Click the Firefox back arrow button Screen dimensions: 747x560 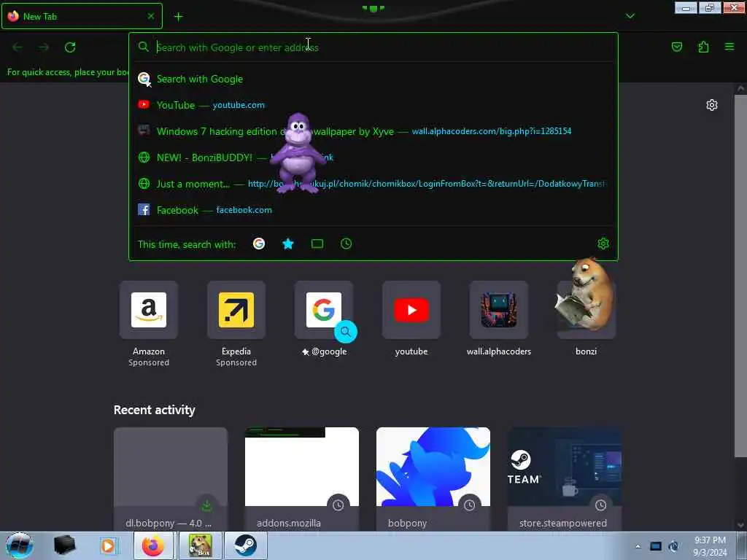(18, 47)
